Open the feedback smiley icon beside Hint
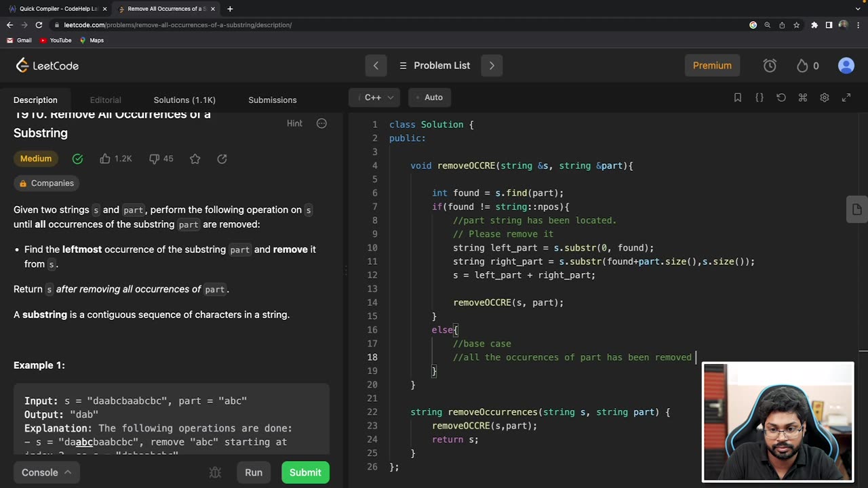This screenshot has height=488, width=868. click(321, 123)
